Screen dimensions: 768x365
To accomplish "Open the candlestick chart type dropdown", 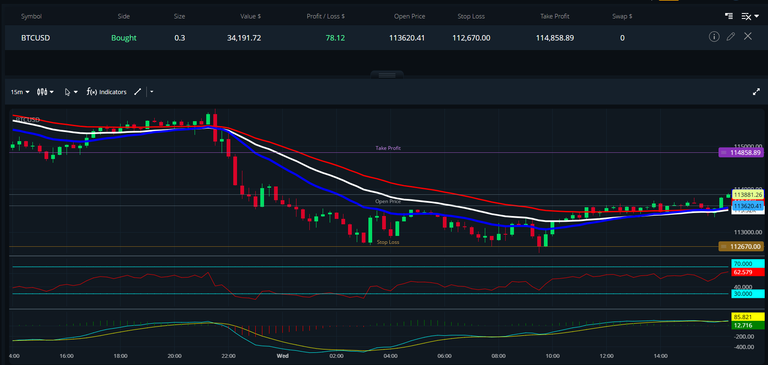I will (45, 92).
